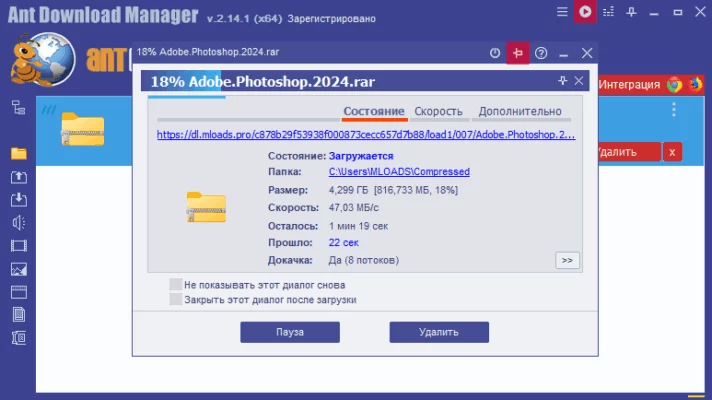Enable 'Не показывать этот диалог снова' checkbox
Screen dimensions: 712x400
click(175, 285)
